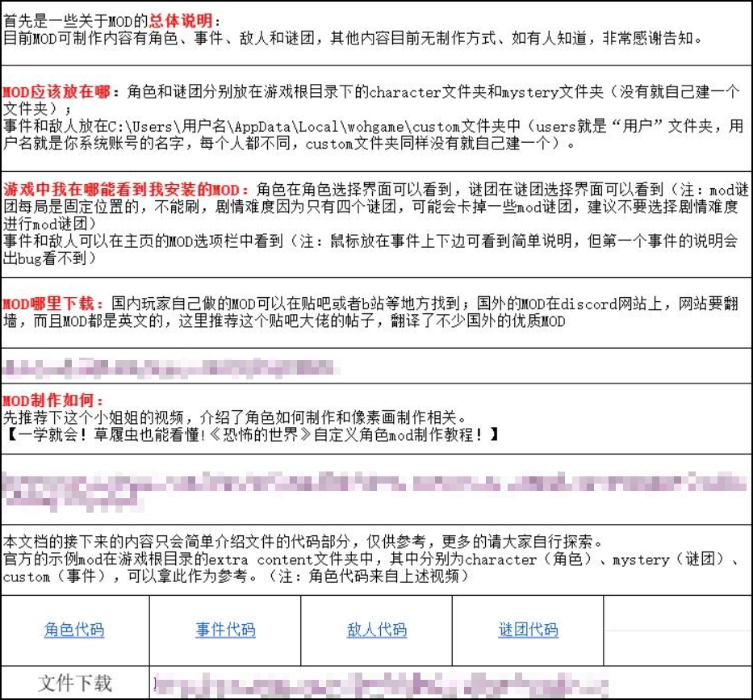This screenshot has height=700, width=753.
Task: Click the heading 游戏中我在哪能看到我安装的MOD
Action: coord(121,189)
